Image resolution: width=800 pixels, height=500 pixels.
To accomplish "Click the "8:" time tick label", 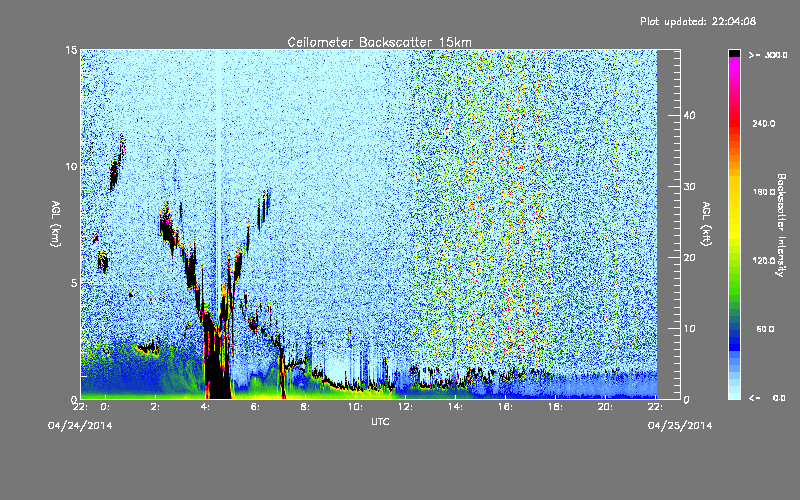I will [x=305, y=407].
